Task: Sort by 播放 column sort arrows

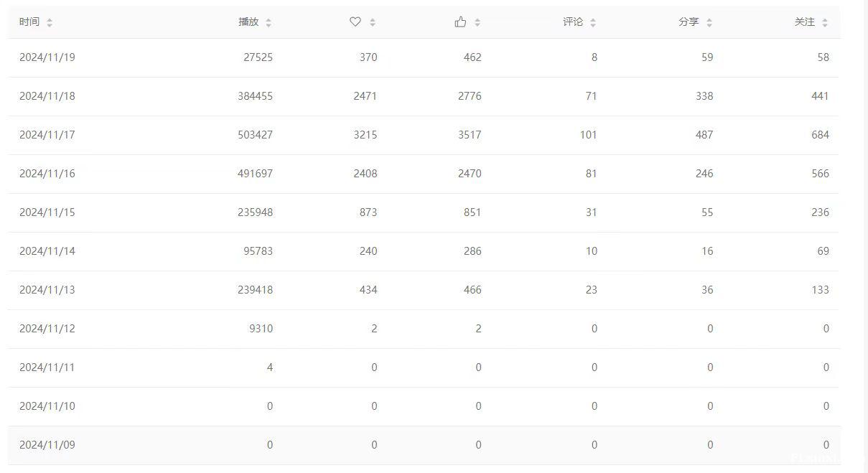Action: 269,22
